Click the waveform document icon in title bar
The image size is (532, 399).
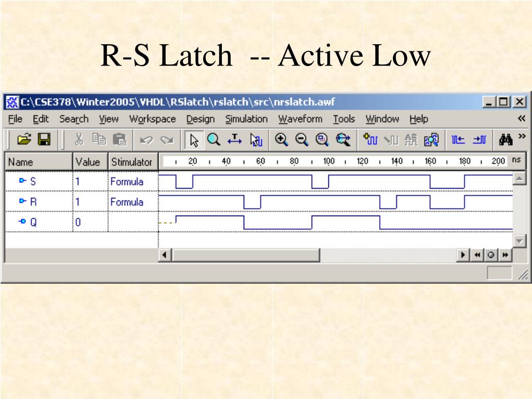click(12, 102)
